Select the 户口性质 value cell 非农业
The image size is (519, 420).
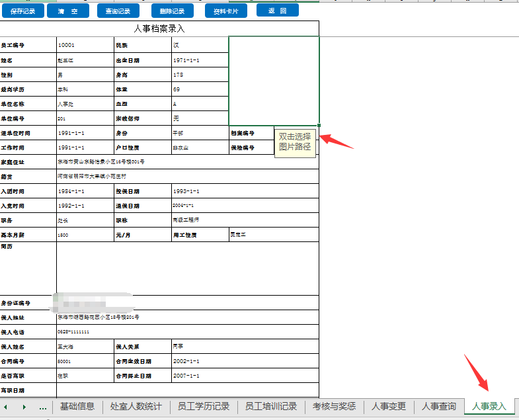point(200,147)
